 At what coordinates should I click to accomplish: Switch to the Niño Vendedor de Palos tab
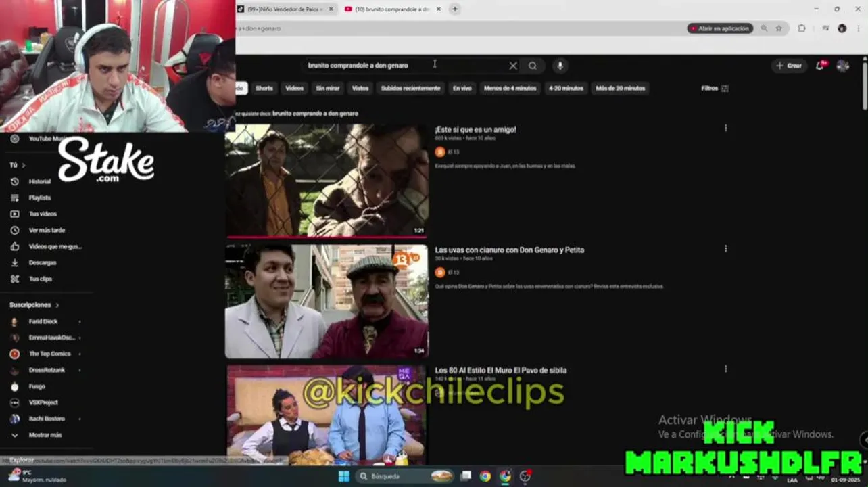click(x=284, y=9)
